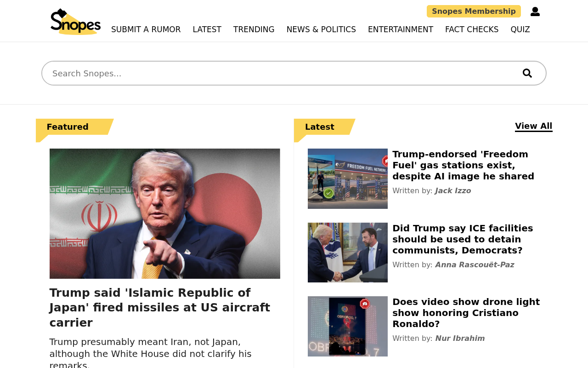This screenshot has width=588, height=368.
Task: Open author Nur Ibrahim's page
Action: click(460, 338)
